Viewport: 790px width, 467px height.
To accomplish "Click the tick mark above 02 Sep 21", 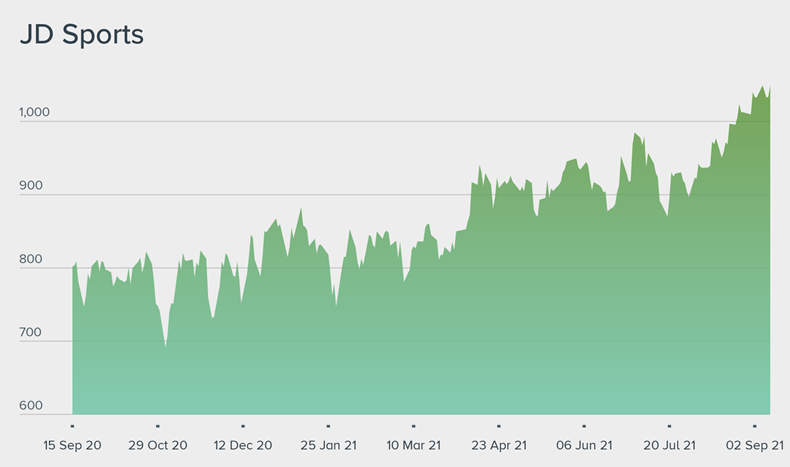I will [x=754, y=426].
